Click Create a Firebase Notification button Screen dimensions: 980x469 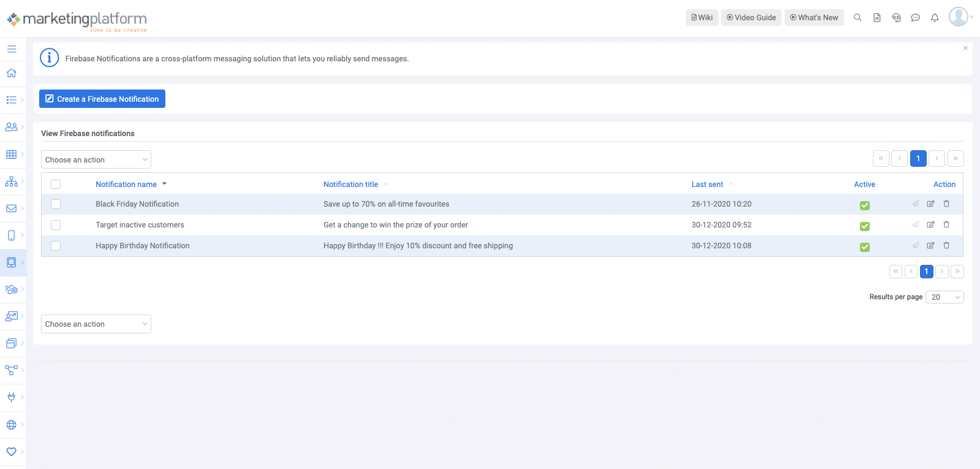point(102,99)
